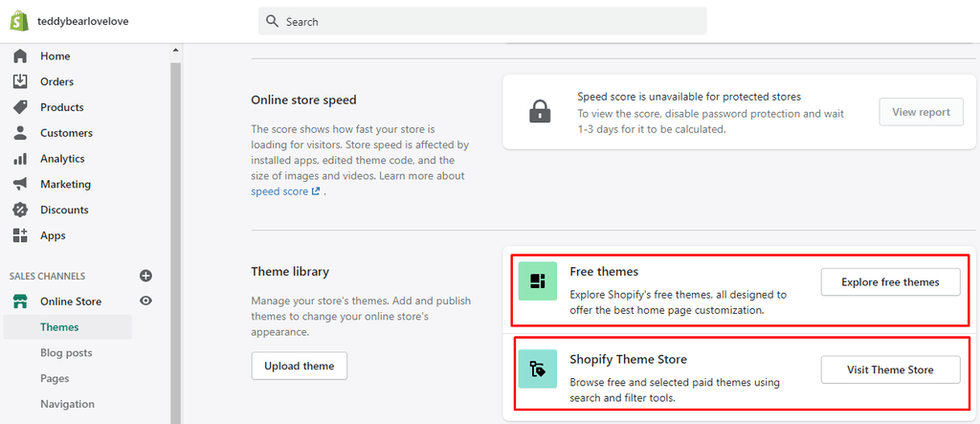Click the Marketing megaphone icon
Viewport: 980px width, 424px height.
click(x=20, y=185)
